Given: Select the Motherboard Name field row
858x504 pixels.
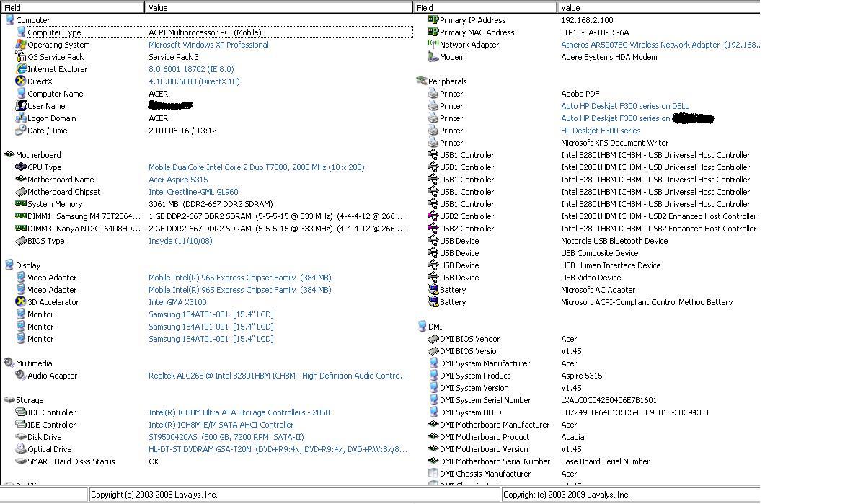Looking at the screenshot, I should click(60, 180).
